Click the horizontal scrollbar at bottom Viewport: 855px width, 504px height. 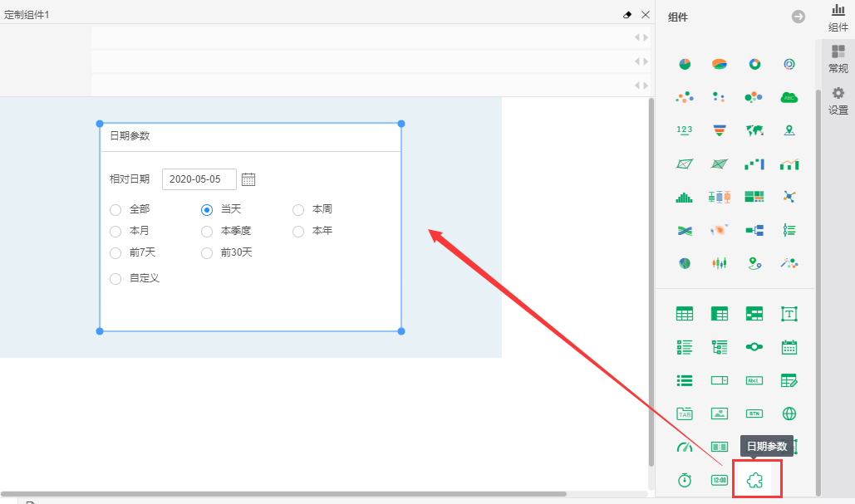coord(283,494)
